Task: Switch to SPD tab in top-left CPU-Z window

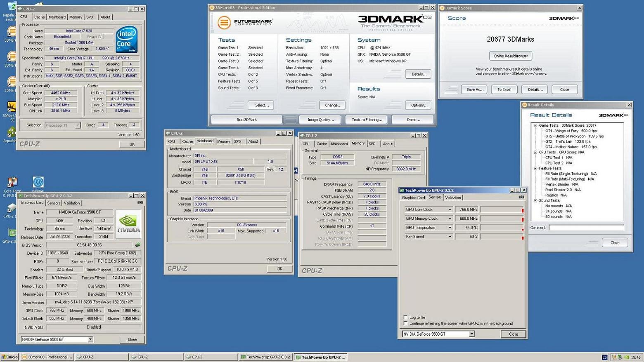Action: coord(90,17)
